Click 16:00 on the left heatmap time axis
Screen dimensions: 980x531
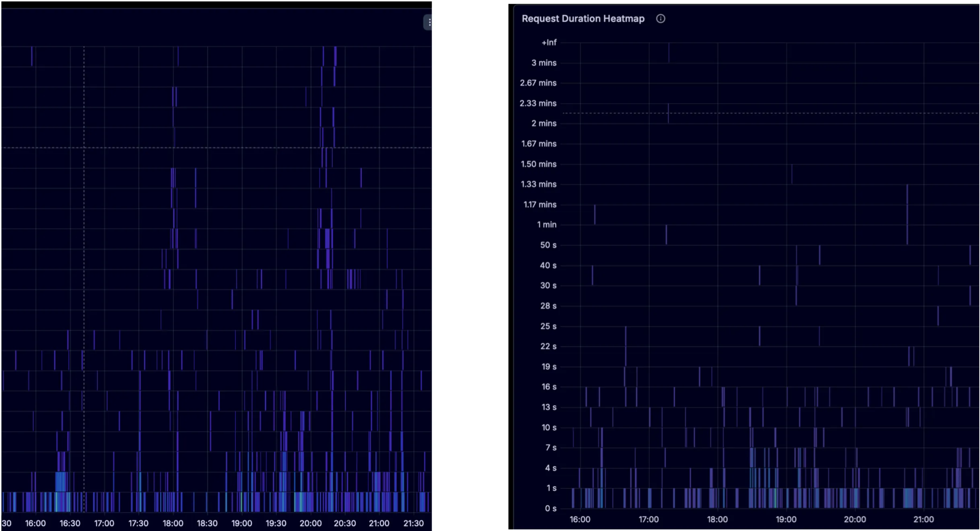coord(35,523)
